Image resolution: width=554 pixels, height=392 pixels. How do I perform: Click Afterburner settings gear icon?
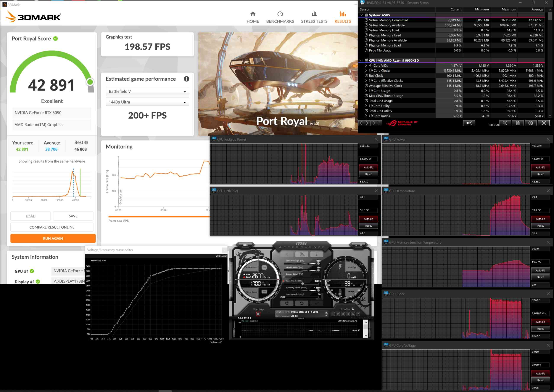click(287, 303)
